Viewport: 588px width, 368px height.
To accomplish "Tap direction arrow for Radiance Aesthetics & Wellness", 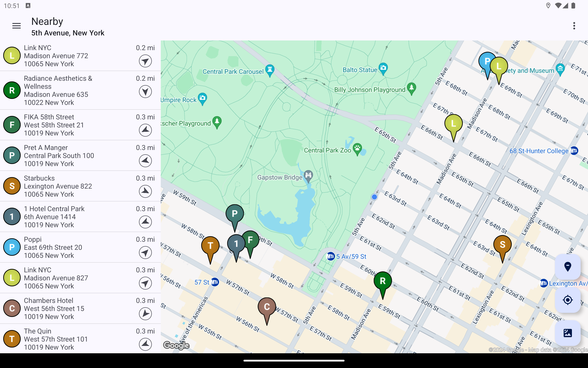I will point(145,92).
